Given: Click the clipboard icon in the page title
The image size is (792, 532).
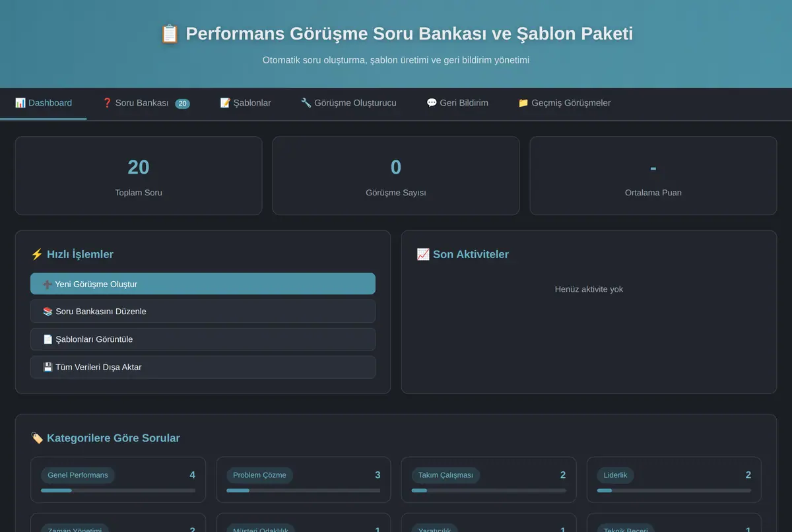Looking at the screenshot, I should 170,34.
